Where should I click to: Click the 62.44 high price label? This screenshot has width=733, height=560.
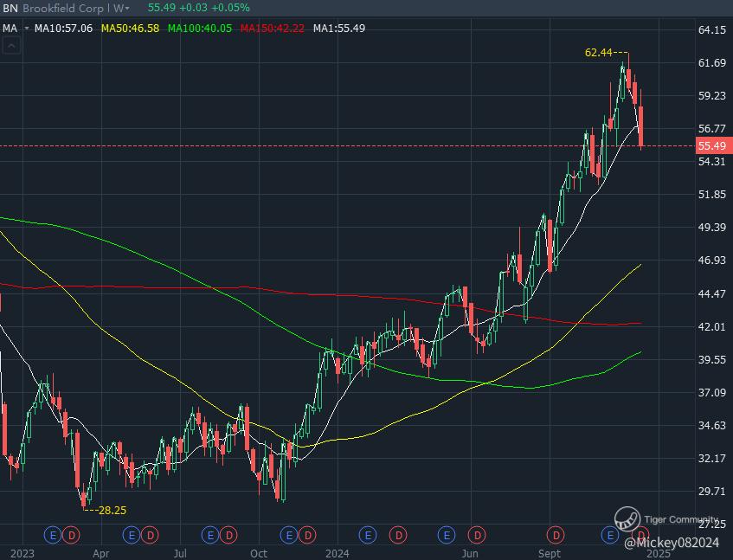(x=599, y=53)
